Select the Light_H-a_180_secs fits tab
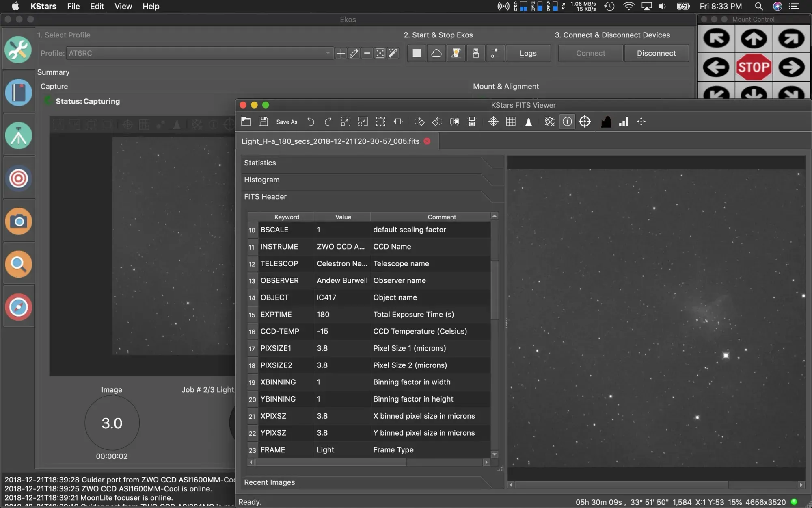The height and width of the screenshot is (508, 812). tap(330, 141)
